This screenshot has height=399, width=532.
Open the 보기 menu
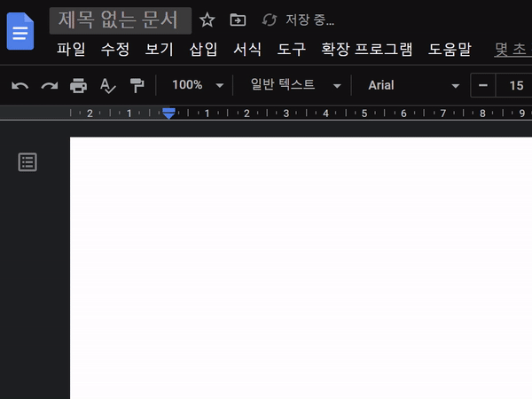[x=160, y=49]
